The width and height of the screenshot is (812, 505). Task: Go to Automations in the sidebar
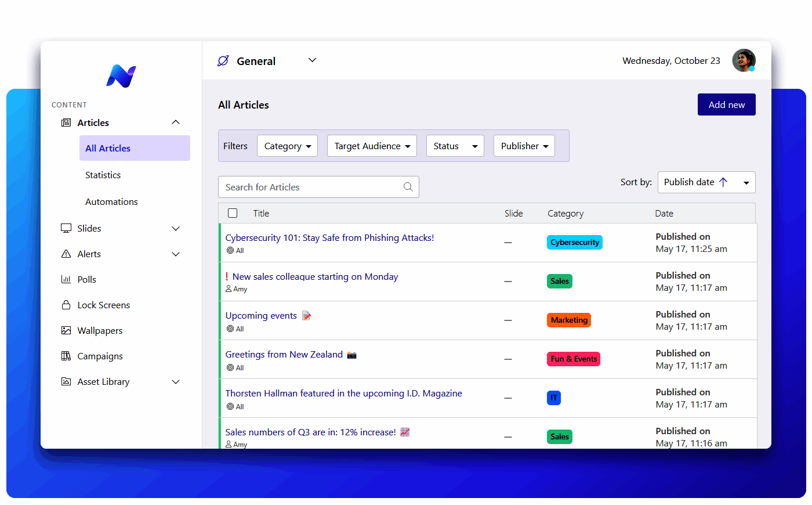[x=111, y=201]
